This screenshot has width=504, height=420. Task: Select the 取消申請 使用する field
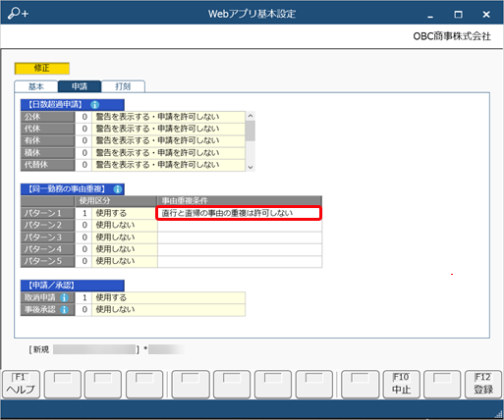pyautogui.click(x=168, y=297)
